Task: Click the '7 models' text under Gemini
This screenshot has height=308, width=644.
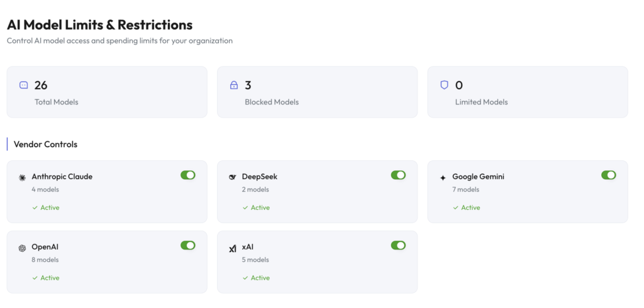Action: (x=466, y=190)
